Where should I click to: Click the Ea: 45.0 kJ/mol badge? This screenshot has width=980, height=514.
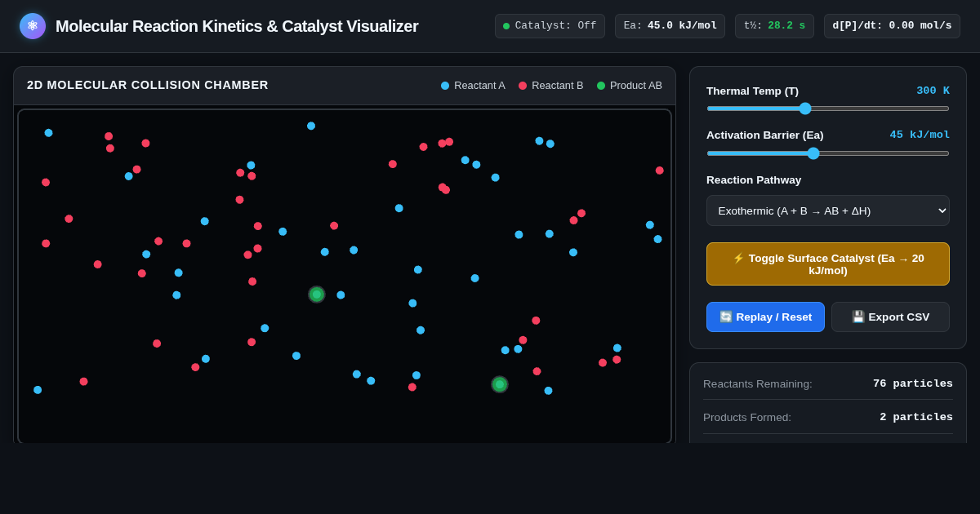(670, 26)
